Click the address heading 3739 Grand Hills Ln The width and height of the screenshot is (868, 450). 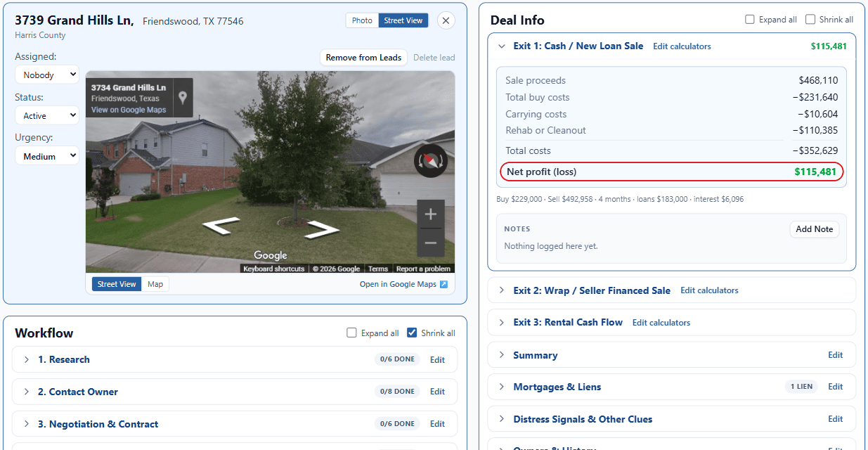click(x=74, y=20)
